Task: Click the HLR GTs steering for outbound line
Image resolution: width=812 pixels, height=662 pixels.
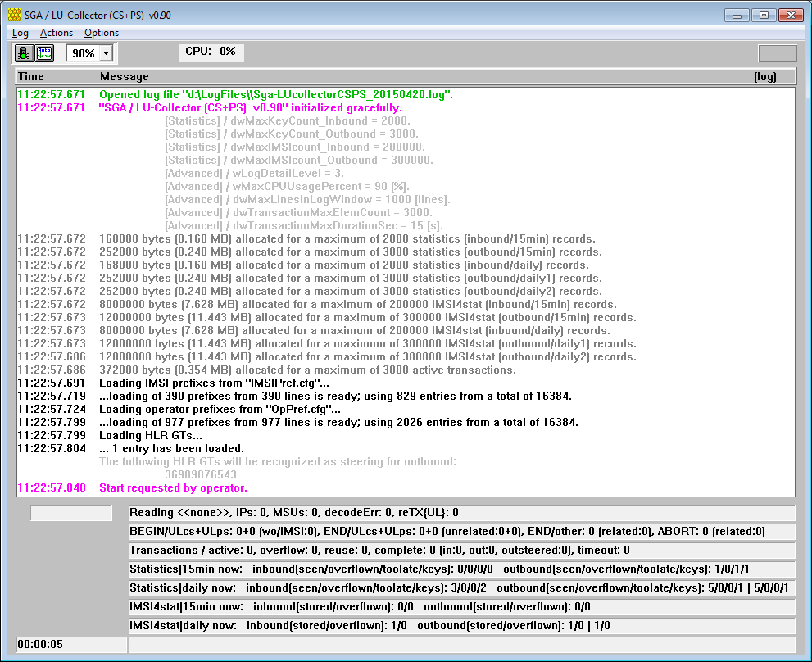Action: pyautogui.click(x=278, y=461)
